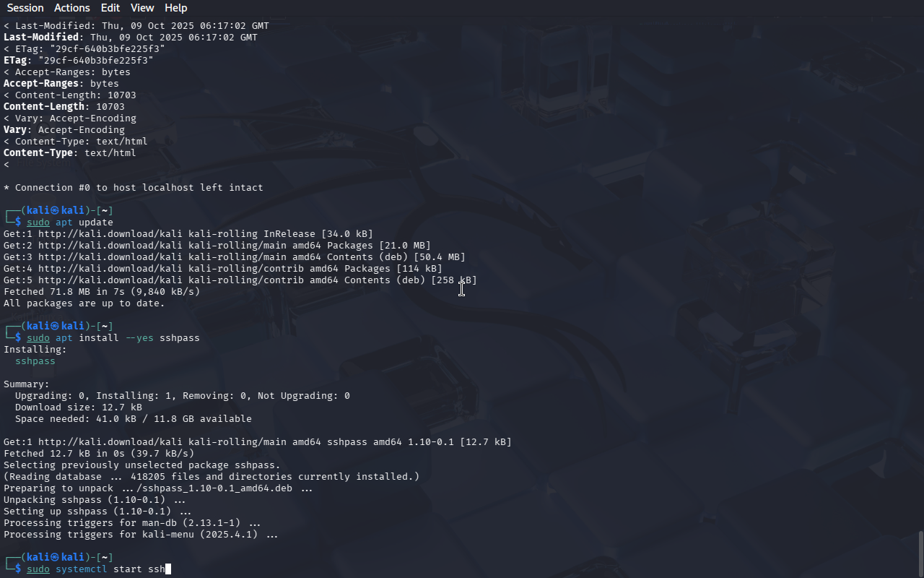The height and width of the screenshot is (578, 924).
Task: Click the 'update' word in sudo apt update
Action: 96,222
